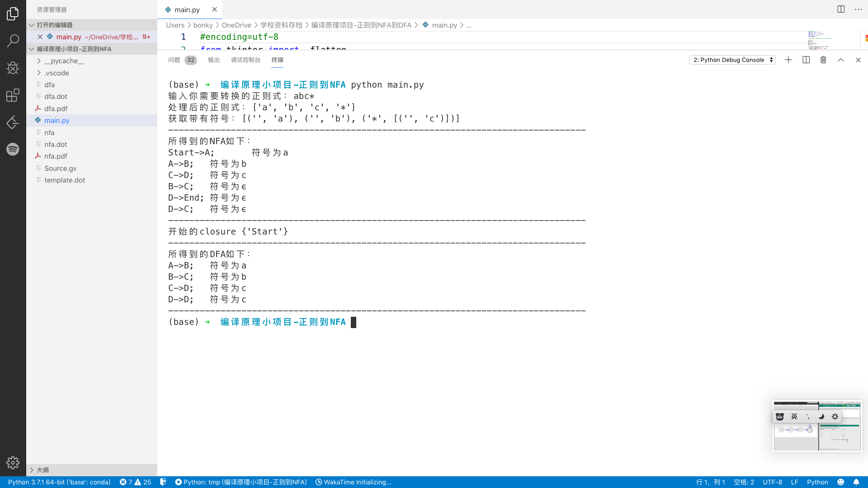The height and width of the screenshot is (488, 868).
Task: Open the 问题 tab showing 32 problems
Action: pos(174,60)
